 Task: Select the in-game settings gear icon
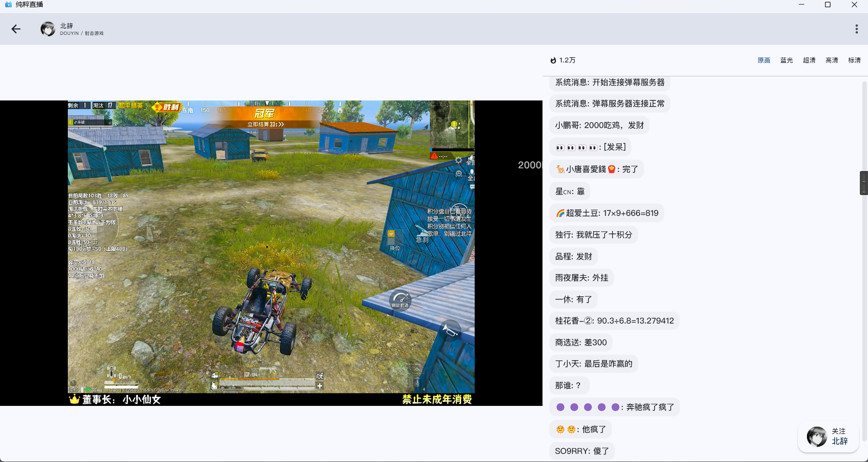(x=458, y=160)
